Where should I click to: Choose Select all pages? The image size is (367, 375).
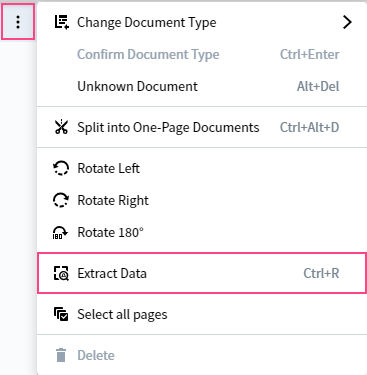coord(202,314)
